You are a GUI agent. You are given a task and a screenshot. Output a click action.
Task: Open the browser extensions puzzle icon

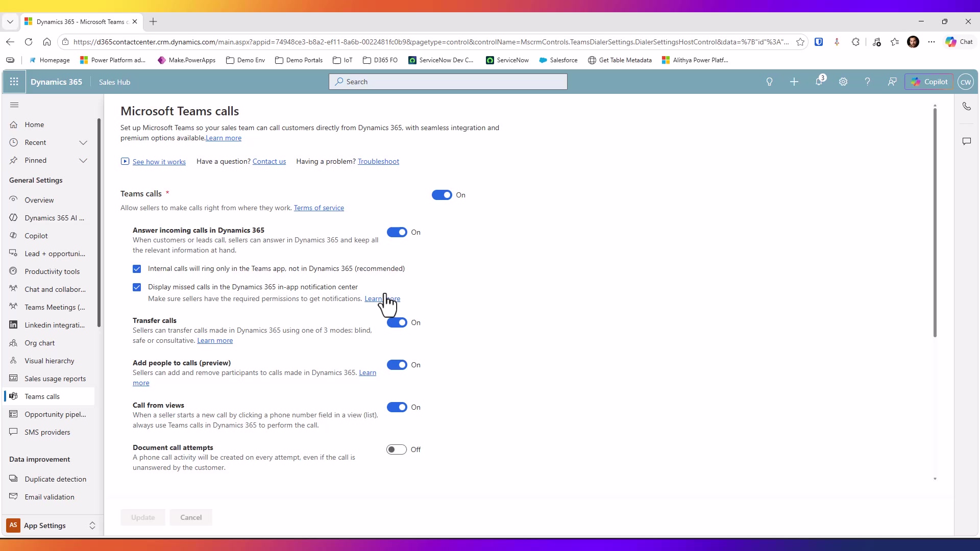[x=856, y=42]
